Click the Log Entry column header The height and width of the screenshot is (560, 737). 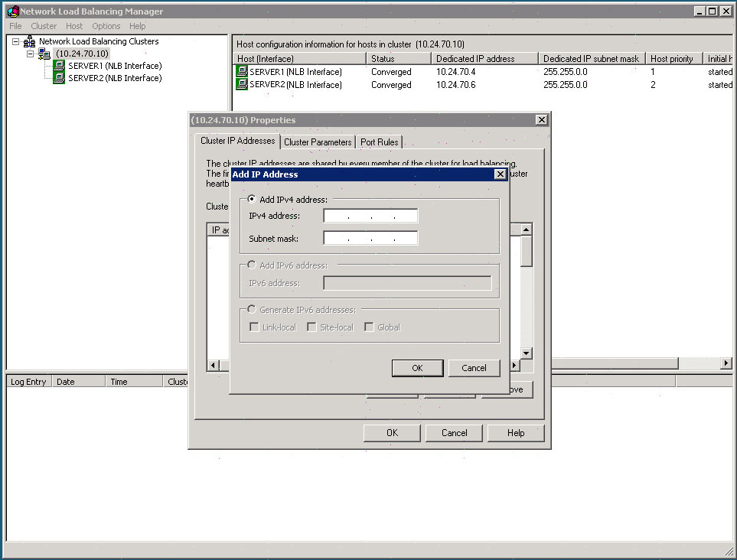28,382
